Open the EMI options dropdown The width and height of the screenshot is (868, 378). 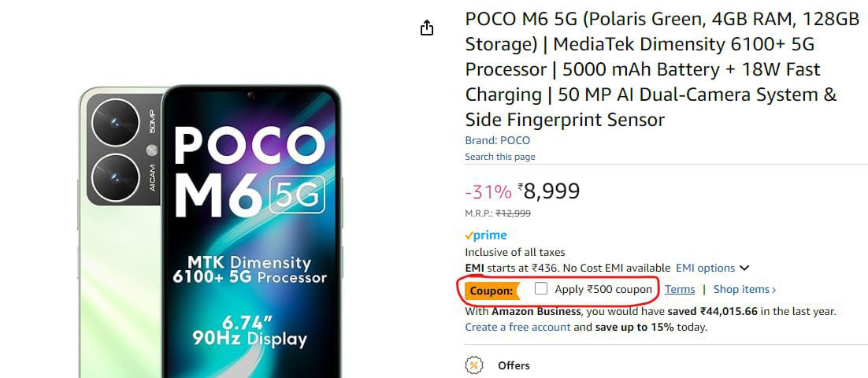(705, 269)
